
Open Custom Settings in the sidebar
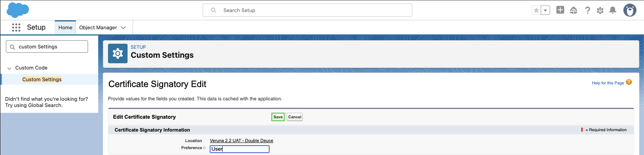[42, 79]
